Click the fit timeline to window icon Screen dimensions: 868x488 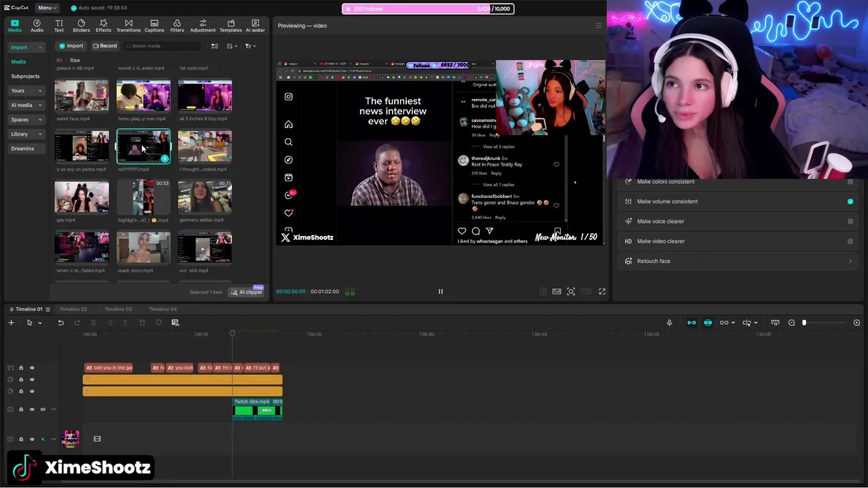[775, 323]
